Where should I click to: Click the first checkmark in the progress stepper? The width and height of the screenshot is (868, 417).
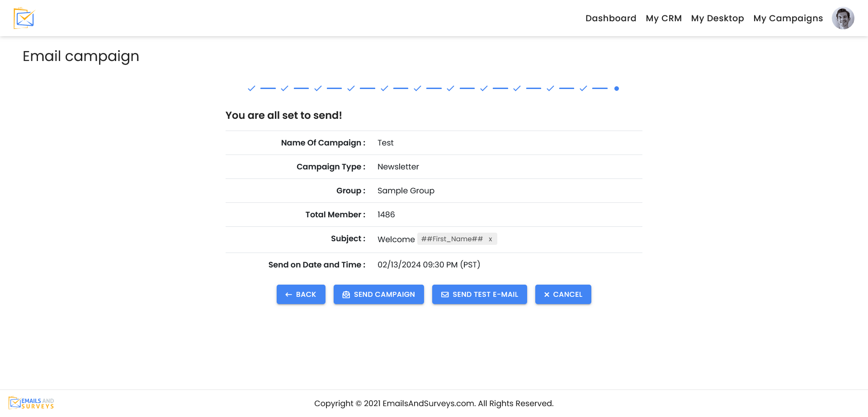pyautogui.click(x=251, y=89)
